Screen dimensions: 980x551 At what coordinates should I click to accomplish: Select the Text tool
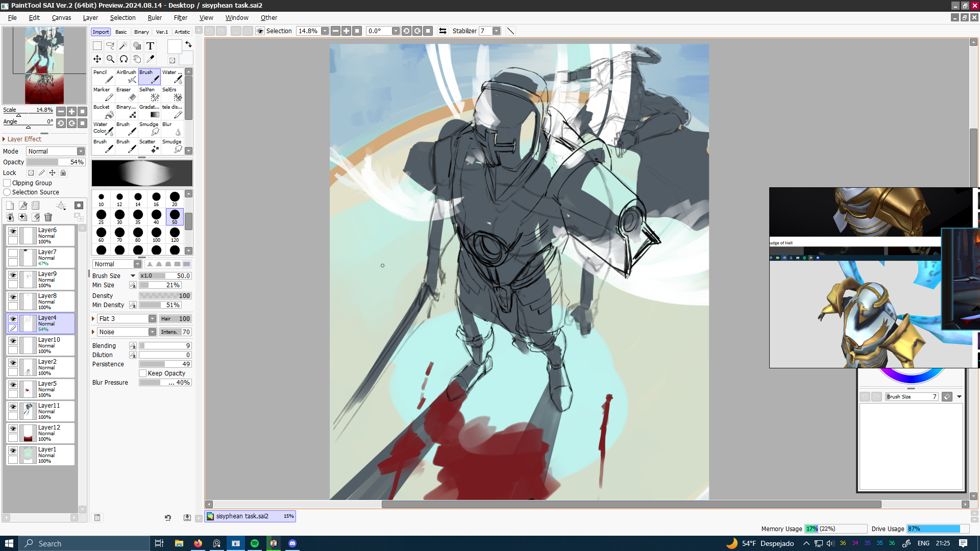click(150, 46)
